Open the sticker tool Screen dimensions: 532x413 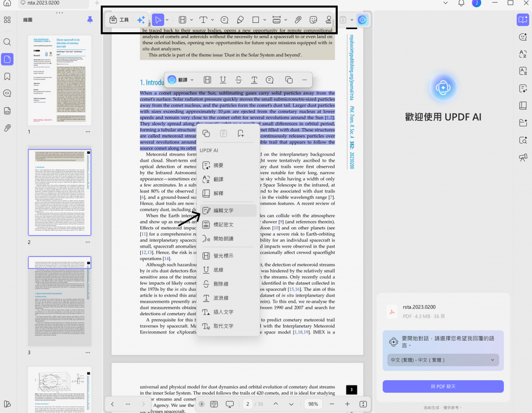tap(313, 20)
